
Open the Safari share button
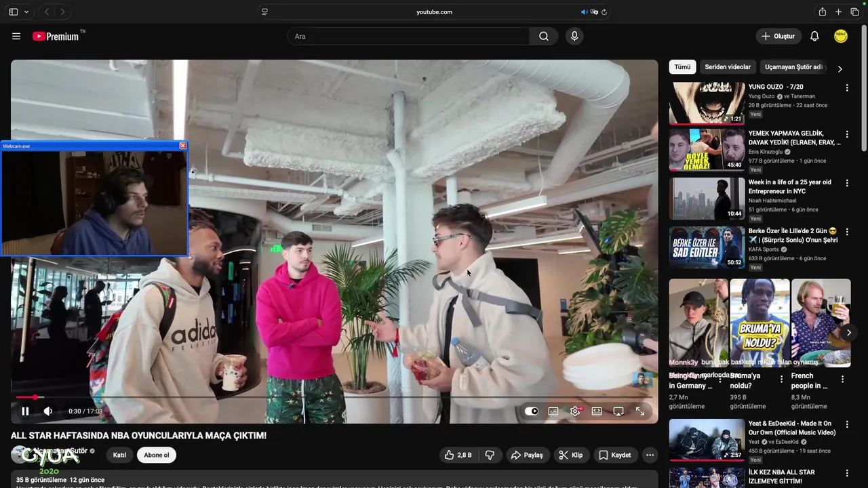823,12
